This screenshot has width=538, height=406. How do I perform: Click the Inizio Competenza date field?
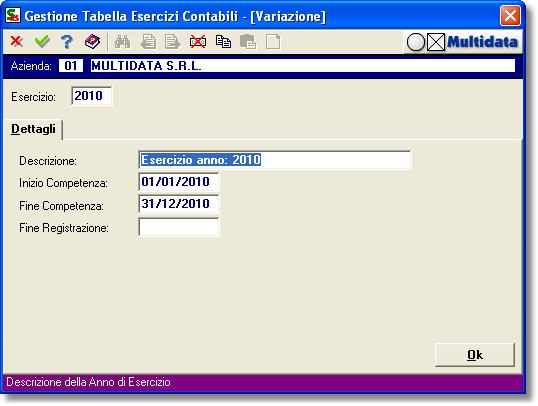(178, 182)
